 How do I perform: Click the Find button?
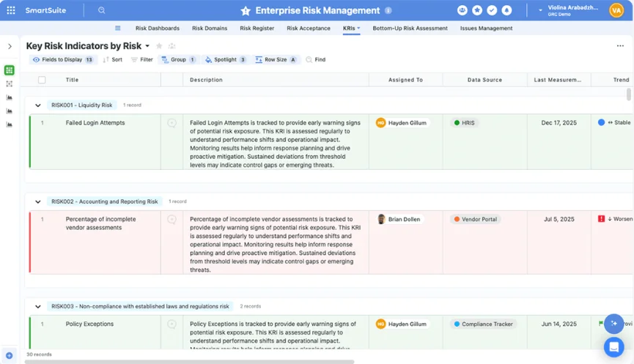(316, 60)
